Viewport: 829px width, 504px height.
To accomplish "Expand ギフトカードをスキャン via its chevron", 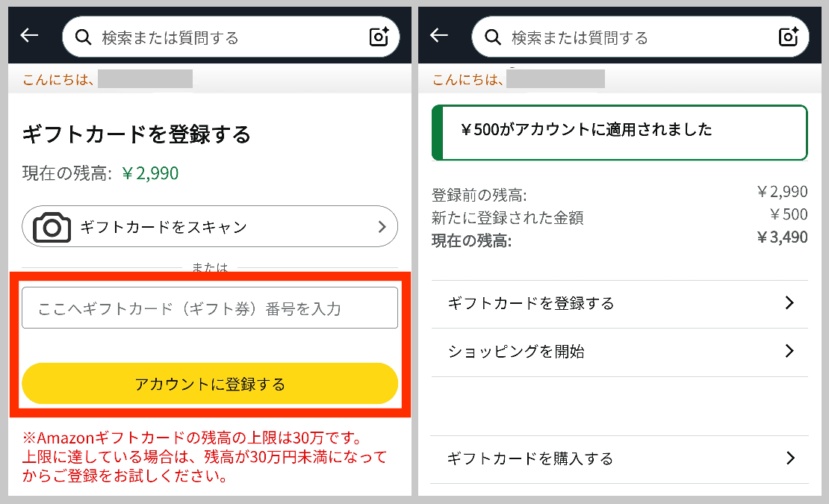I will pos(382,226).
